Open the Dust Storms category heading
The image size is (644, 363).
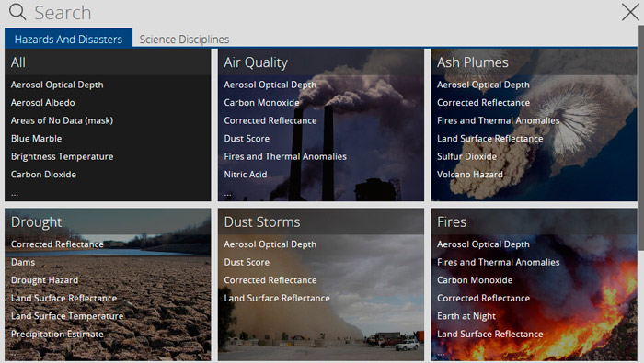click(262, 221)
